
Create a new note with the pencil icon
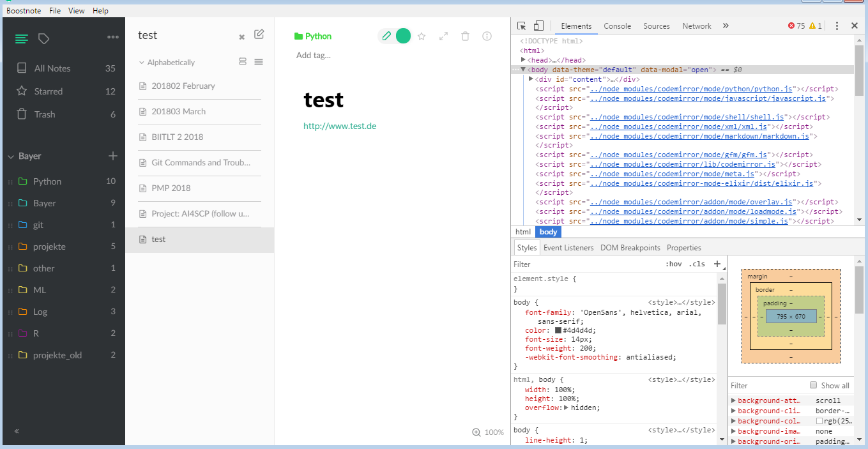click(x=259, y=34)
